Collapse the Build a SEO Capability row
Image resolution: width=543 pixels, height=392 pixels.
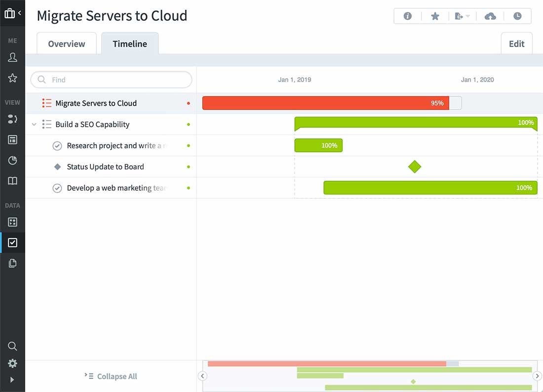[x=34, y=124]
